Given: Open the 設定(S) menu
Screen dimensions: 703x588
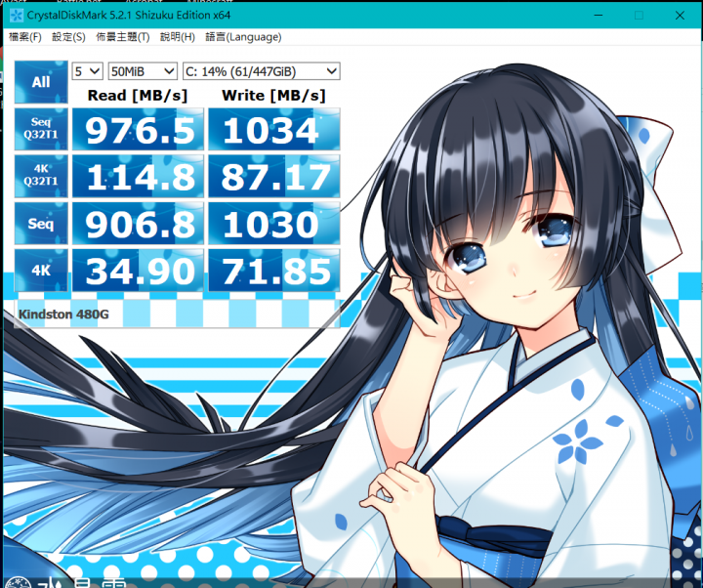Looking at the screenshot, I should [68, 37].
